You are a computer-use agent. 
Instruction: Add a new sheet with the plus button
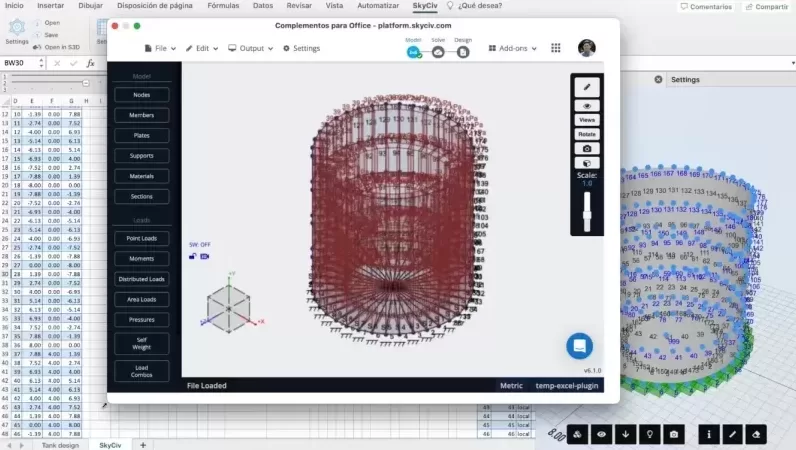click(x=143, y=445)
